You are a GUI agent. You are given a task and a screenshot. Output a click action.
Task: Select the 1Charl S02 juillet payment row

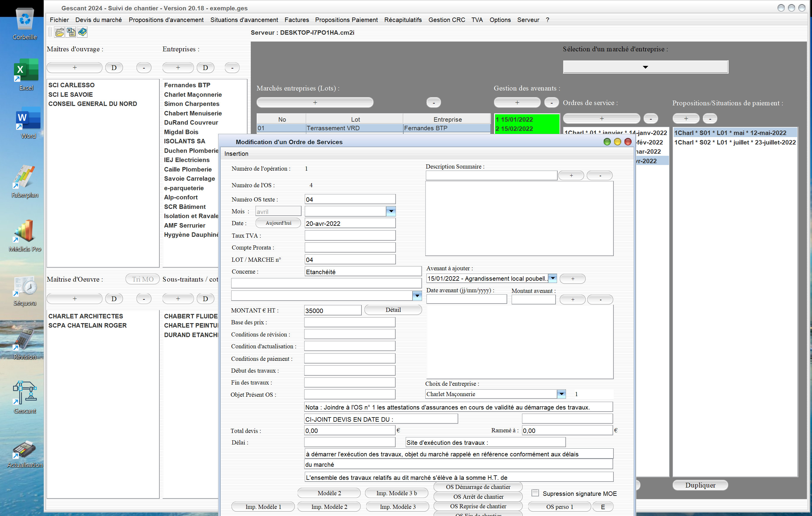click(735, 142)
